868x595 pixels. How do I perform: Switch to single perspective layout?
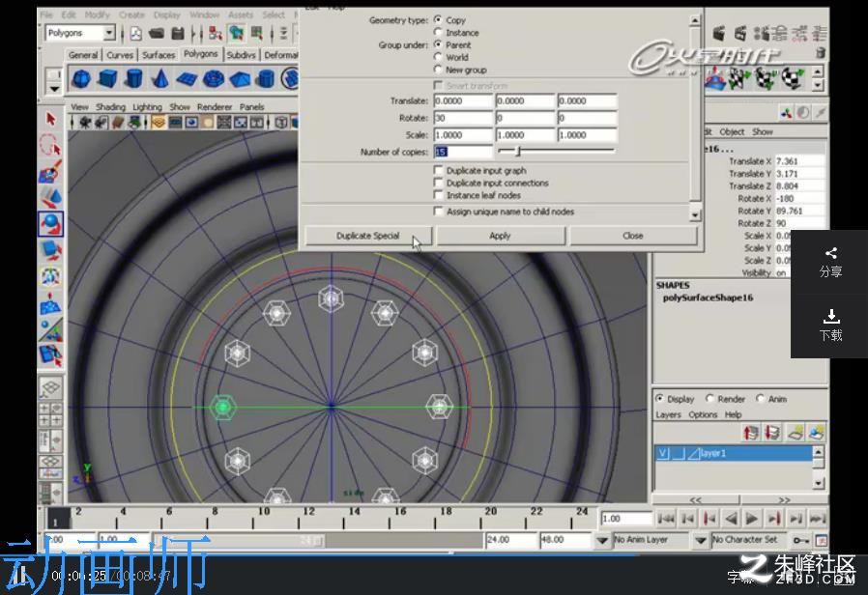pyautogui.click(x=50, y=388)
